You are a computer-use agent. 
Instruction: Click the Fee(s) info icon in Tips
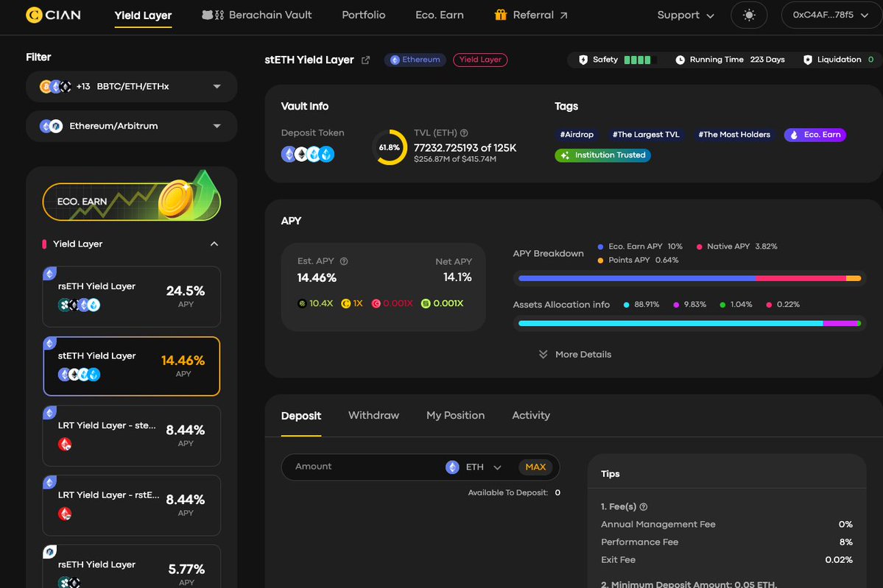coord(644,507)
